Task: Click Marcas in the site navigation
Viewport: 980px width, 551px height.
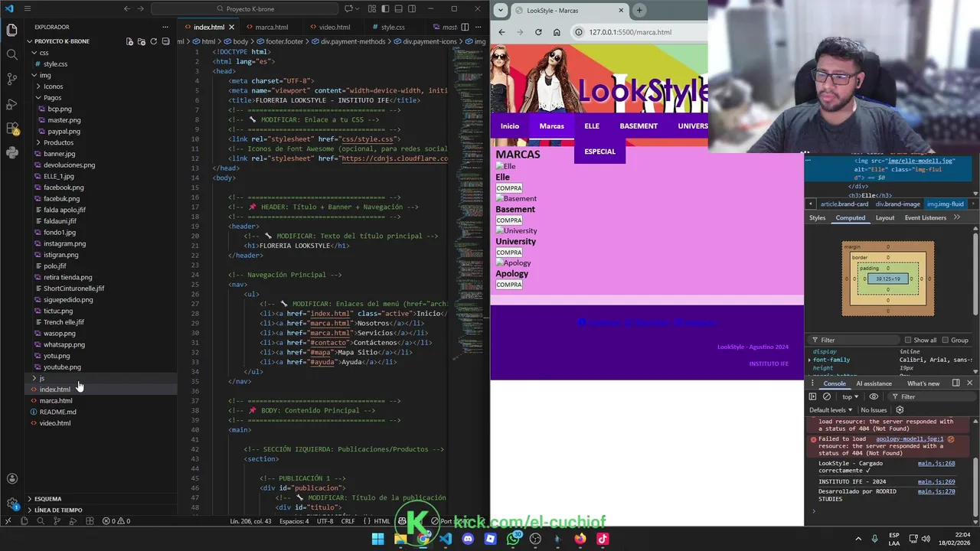Action: tap(551, 126)
